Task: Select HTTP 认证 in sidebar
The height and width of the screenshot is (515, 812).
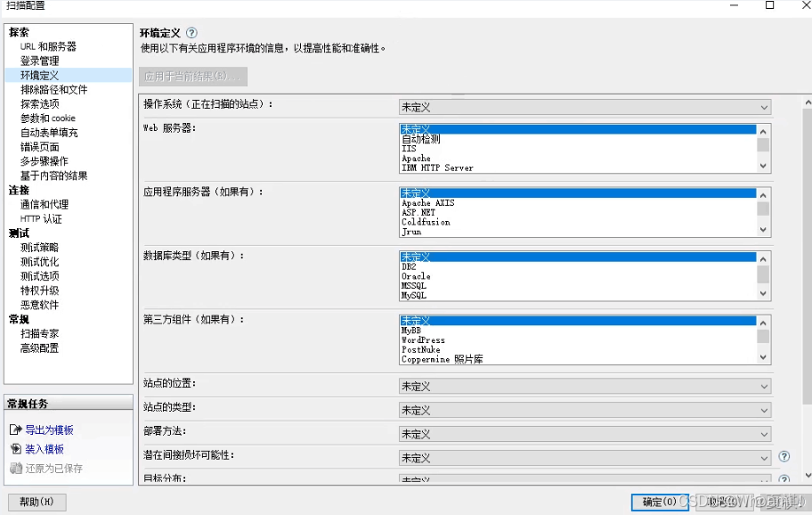Action: [x=41, y=218]
